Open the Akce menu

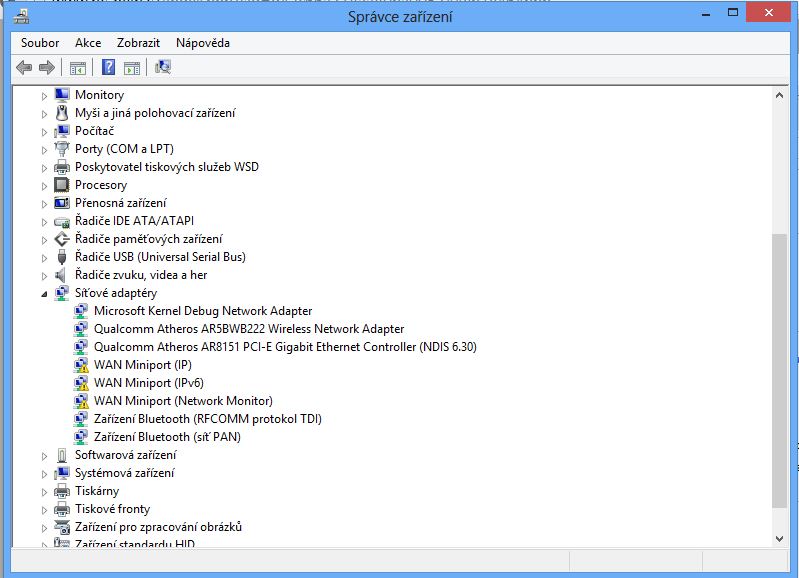(x=88, y=43)
